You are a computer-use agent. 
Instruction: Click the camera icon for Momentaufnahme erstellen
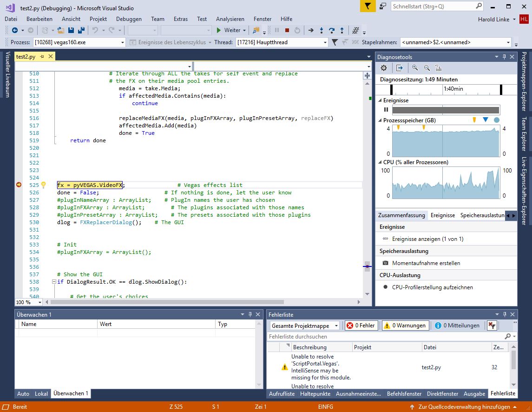385,263
